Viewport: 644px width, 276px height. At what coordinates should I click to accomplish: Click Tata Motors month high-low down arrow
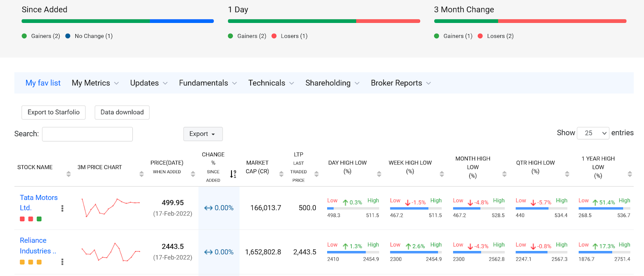471,202
